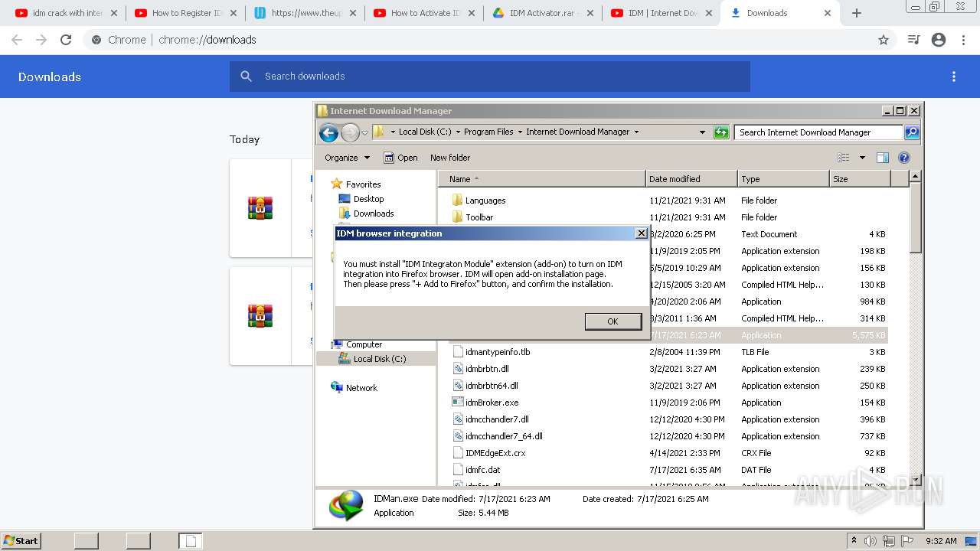Click the taskbar clock showing 9:32 AM
Viewport: 980px width, 551px height.
pos(941,541)
